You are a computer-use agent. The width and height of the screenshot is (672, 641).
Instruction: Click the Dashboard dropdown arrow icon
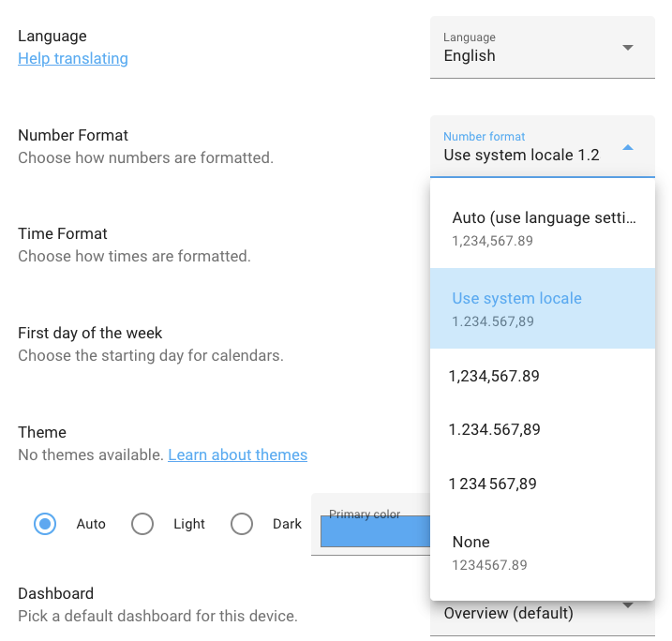pyautogui.click(x=628, y=606)
